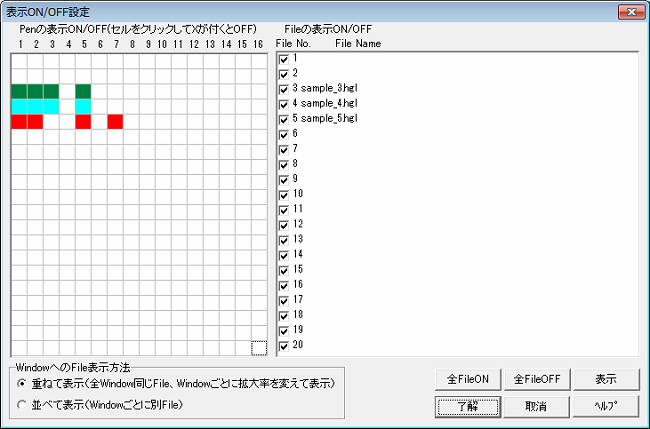Toggle red pen 5 cell
This screenshot has height=429, width=650.
pos(83,122)
